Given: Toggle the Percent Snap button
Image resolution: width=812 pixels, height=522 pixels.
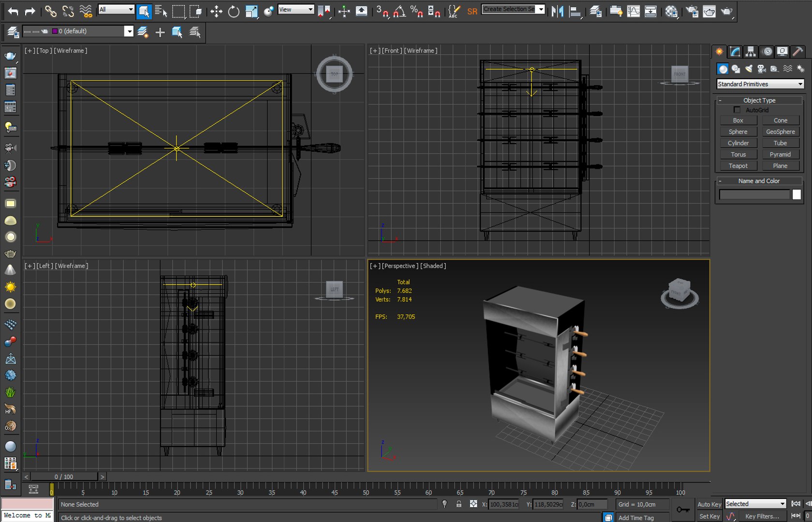Looking at the screenshot, I should click(x=416, y=11).
